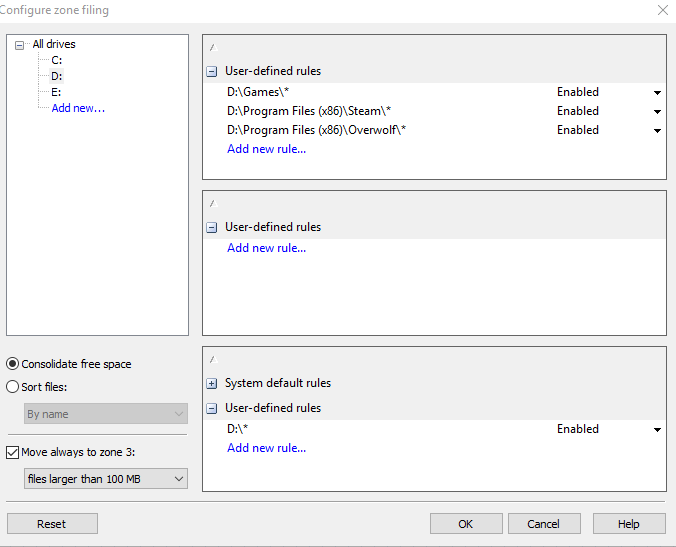Select Consolidate free space option
Image resolution: width=676 pixels, height=547 pixels.
point(13,364)
